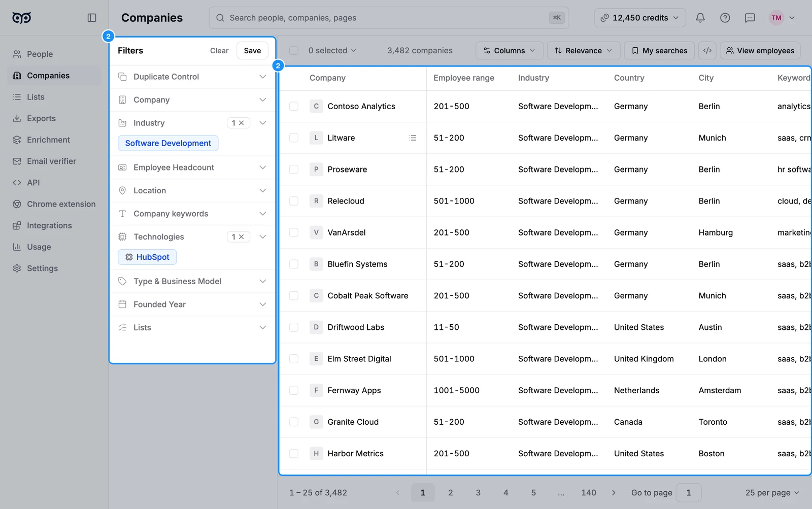Image resolution: width=812 pixels, height=509 pixels.
Task: Navigate to Integrations in the sidebar
Action: pyautogui.click(x=54, y=226)
